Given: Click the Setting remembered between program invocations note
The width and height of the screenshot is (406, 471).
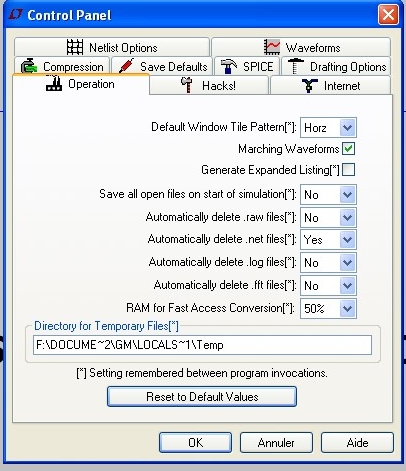Looking at the screenshot, I should click(202, 373).
